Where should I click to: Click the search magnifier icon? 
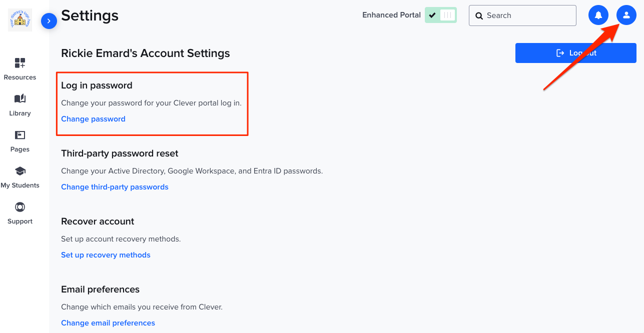tap(480, 15)
